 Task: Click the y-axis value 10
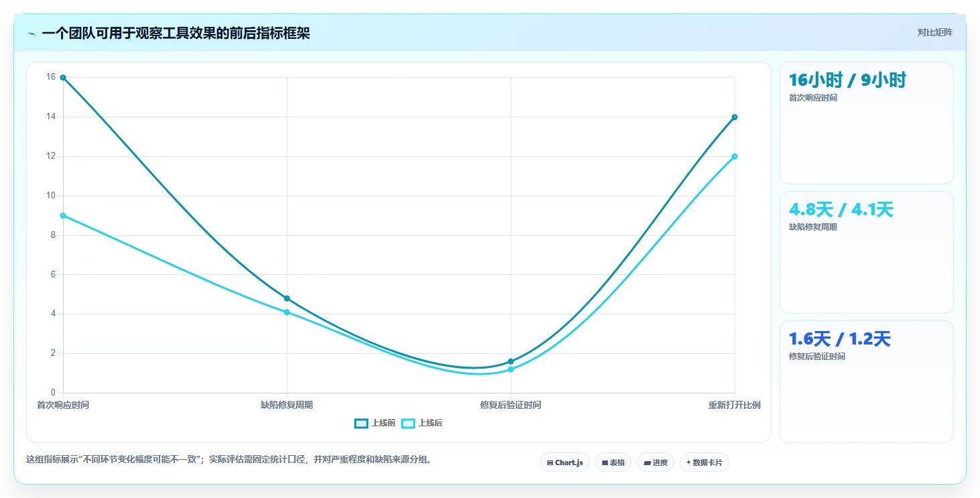[51, 196]
